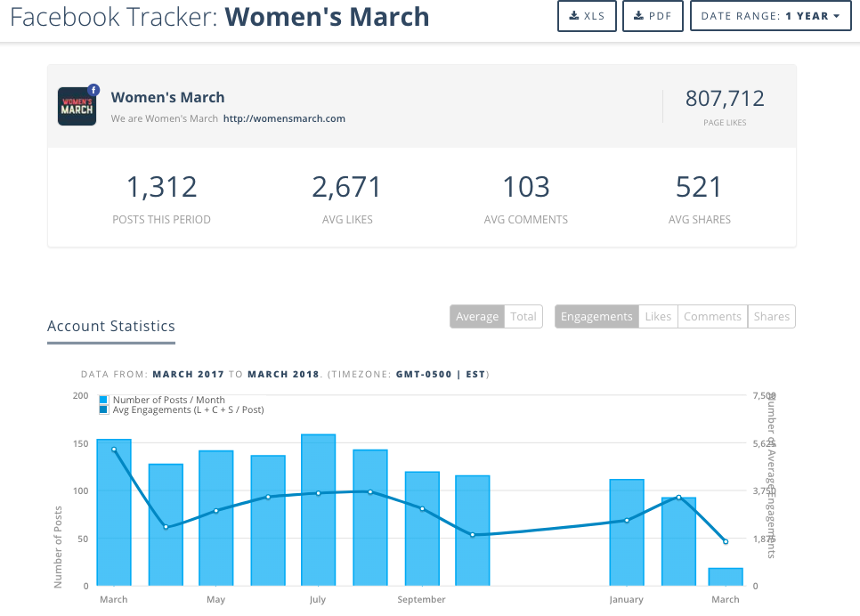
Task: Click the Facebook Tracker page heading
Action: 219,17
